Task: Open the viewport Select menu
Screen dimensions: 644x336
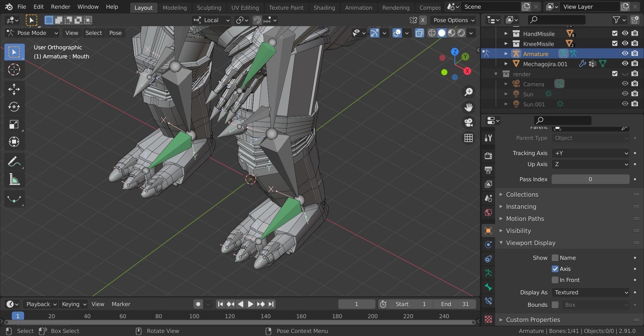Action: coord(94,33)
